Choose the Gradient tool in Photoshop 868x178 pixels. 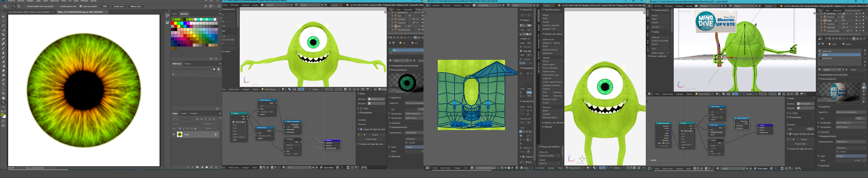[x=3, y=66]
